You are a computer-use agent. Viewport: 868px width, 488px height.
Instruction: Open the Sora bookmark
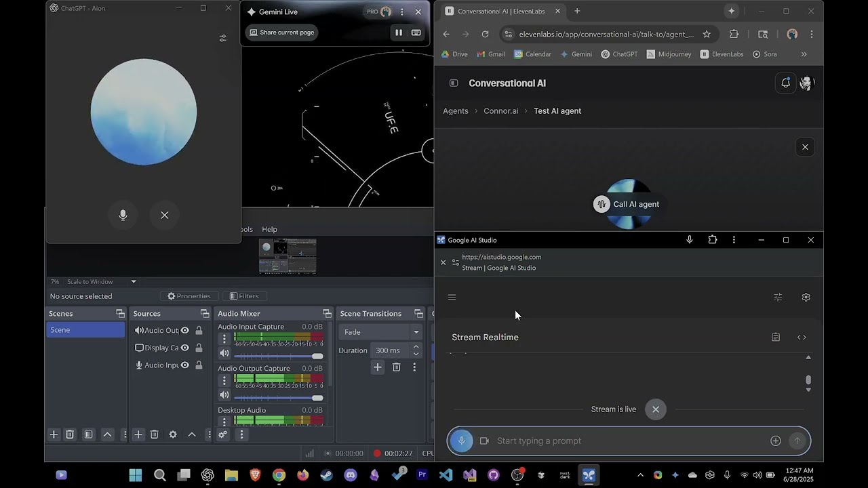[764, 54]
